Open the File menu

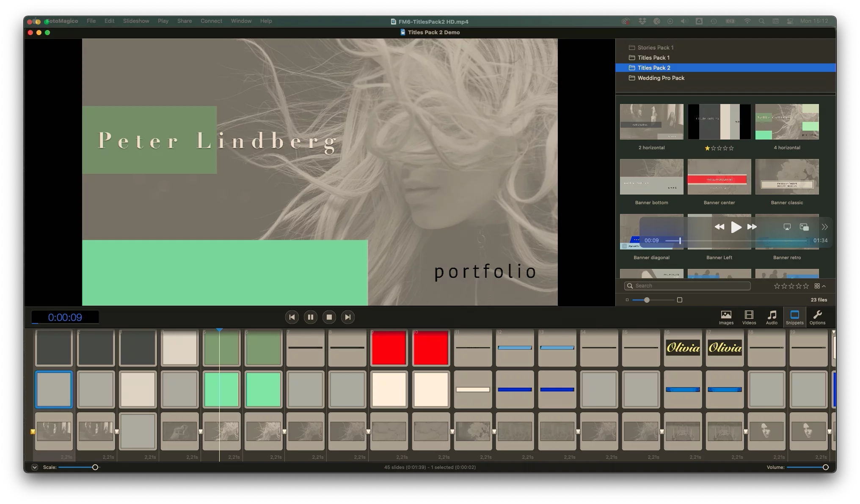tap(91, 21)
